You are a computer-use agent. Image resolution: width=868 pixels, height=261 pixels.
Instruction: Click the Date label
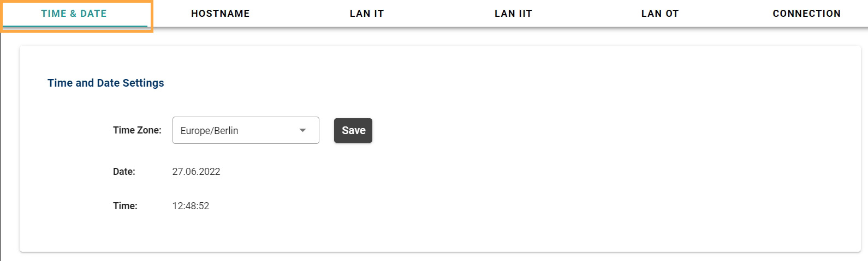(x=124, y=172)
